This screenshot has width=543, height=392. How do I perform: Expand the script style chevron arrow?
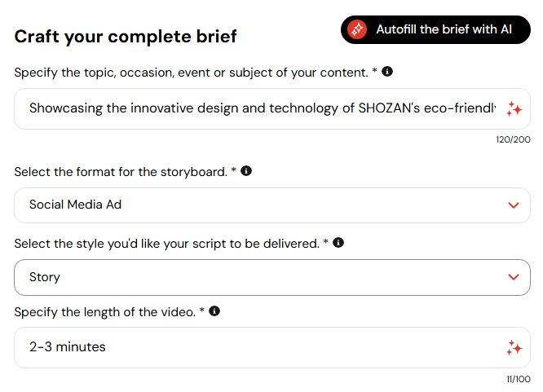click(x=514, y=277)
